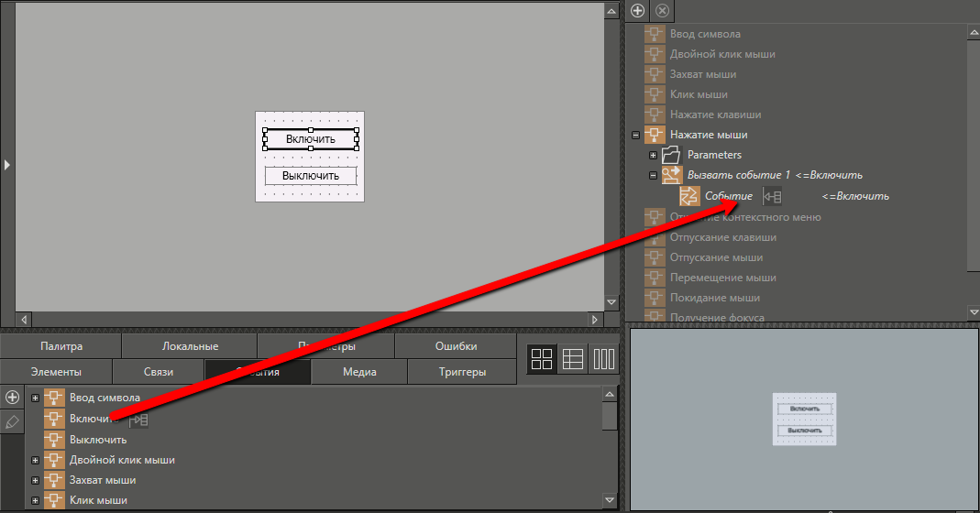Click the down arrow of the bottom list scrollbar

[x=610, y=500]
